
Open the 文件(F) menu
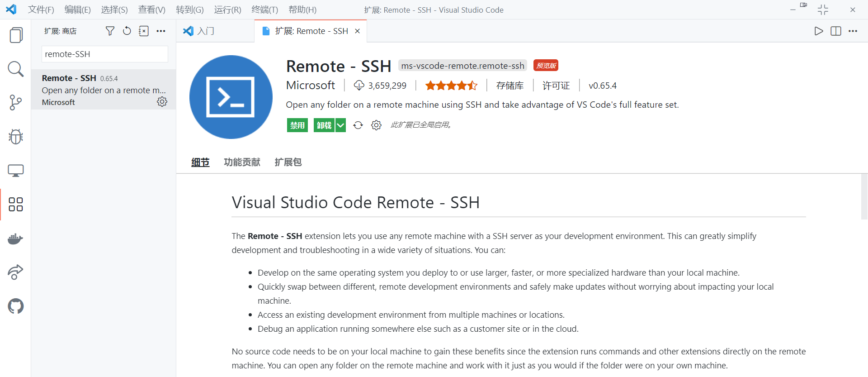coord(41,10)
